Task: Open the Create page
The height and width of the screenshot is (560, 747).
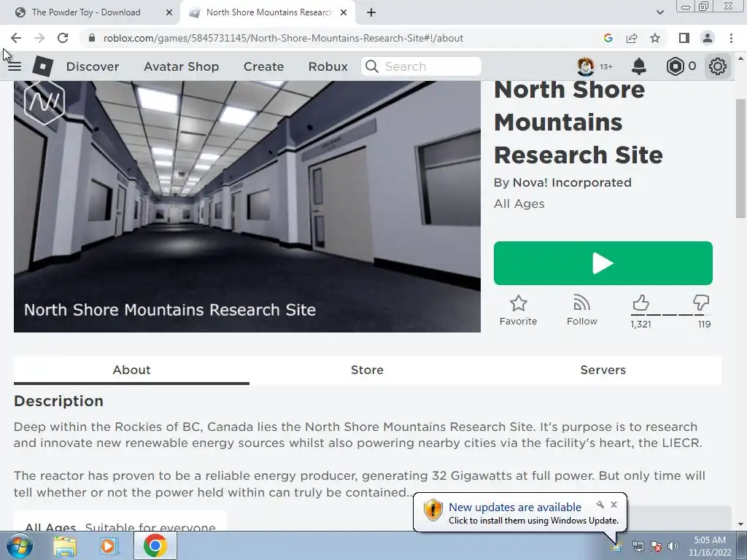Action: coord(263,66)
